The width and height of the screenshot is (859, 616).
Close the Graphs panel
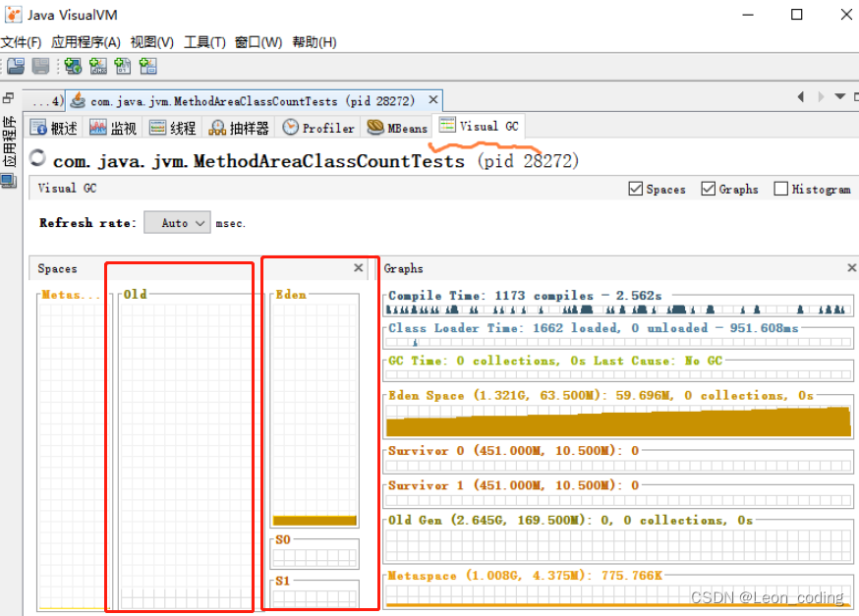coord(852,268)
